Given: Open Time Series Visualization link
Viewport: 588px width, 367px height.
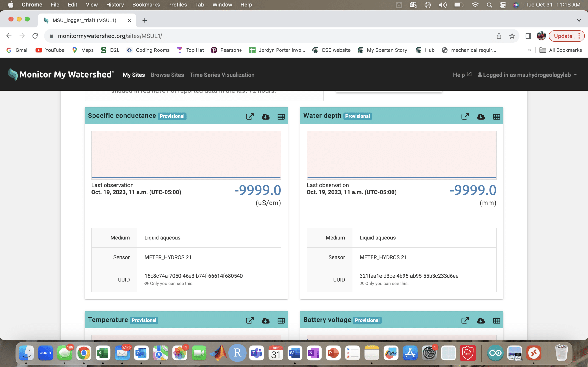Looking at the screenshot, I should 222,75.
